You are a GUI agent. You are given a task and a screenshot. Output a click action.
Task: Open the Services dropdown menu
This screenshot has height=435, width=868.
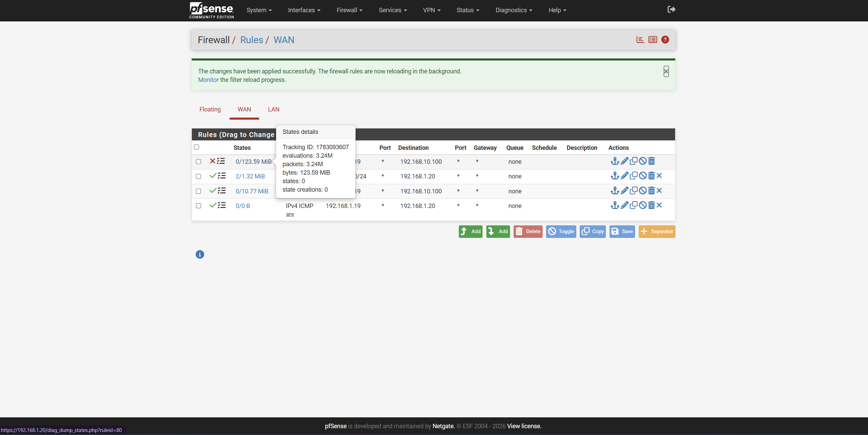coord(393,10)
